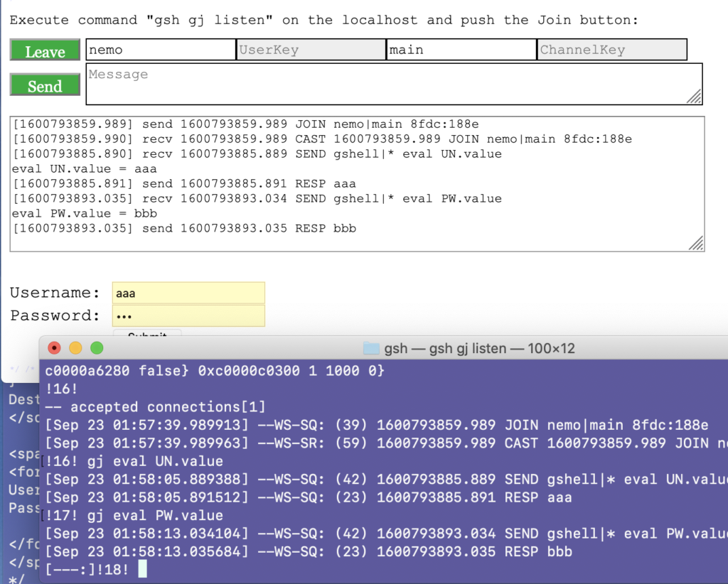728x584 pixels.
Task: Close the gsh terminal window via red button
Action: point(54,348)
